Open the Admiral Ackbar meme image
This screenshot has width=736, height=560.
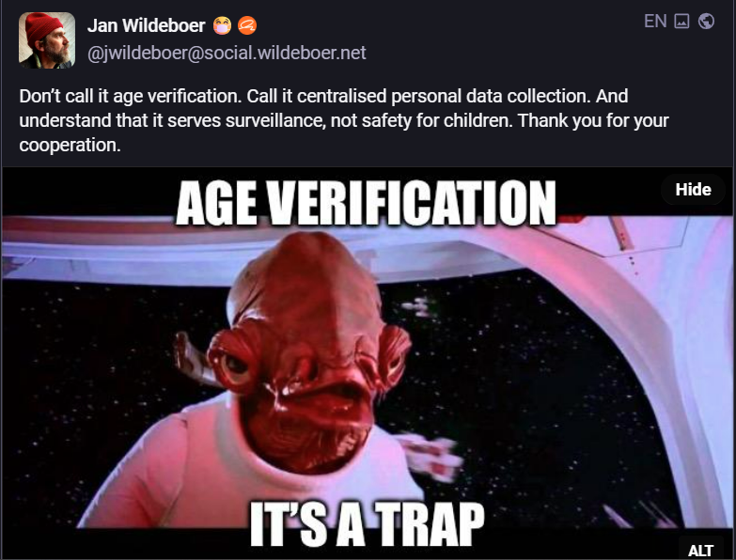(x=368, y=363)
